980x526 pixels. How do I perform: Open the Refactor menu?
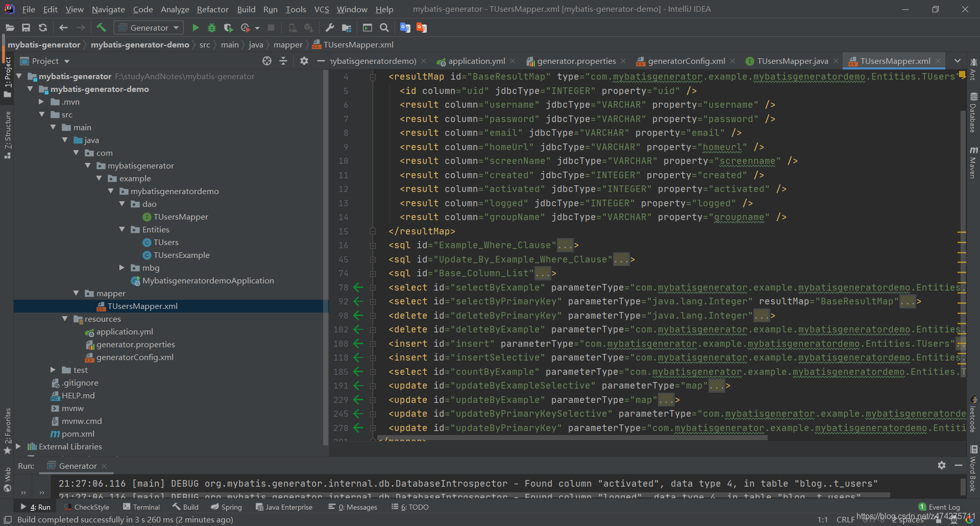212,9
